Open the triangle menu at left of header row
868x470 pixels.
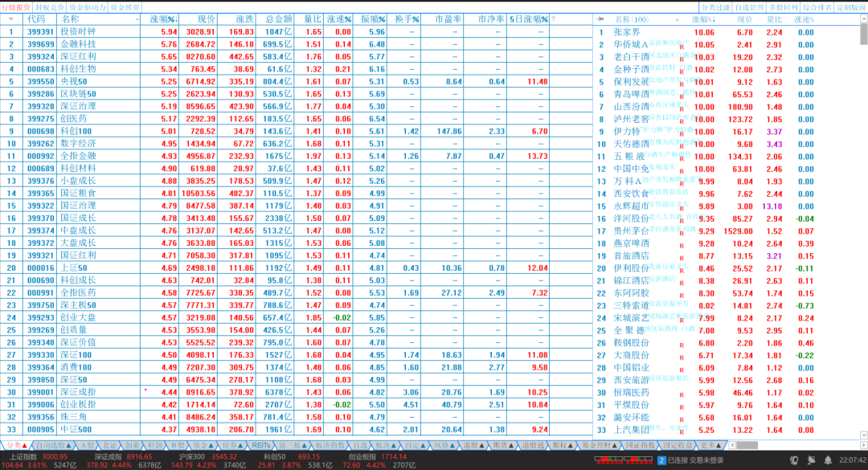pos(10,19)
